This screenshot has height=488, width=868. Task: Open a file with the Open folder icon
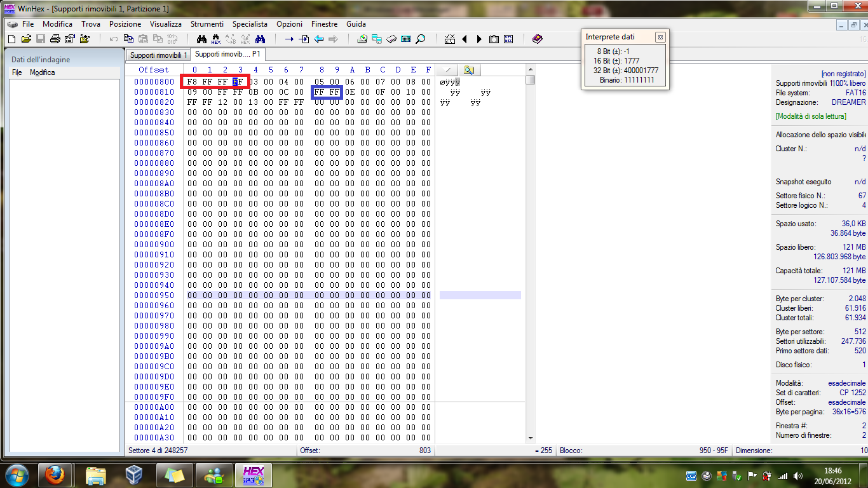pos(25,39)
